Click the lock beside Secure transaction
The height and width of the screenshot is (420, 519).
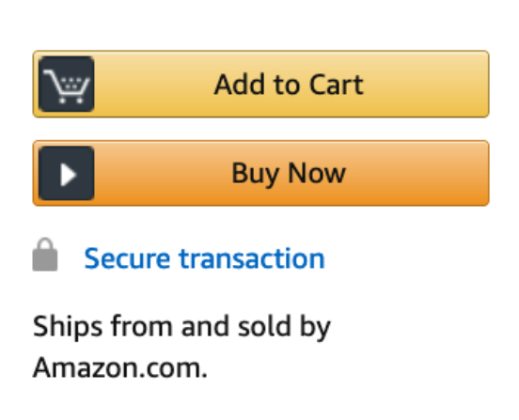point(45,255)
